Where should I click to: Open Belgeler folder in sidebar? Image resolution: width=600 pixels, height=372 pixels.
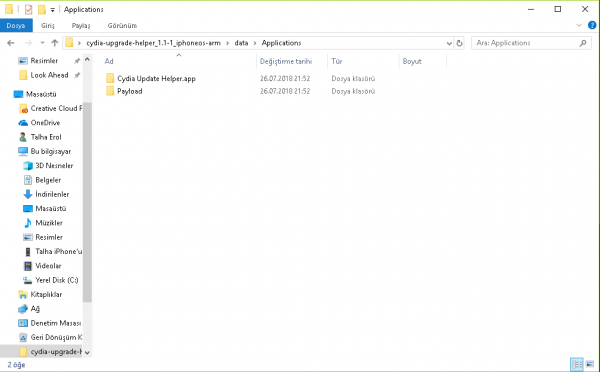coord(48,180)
